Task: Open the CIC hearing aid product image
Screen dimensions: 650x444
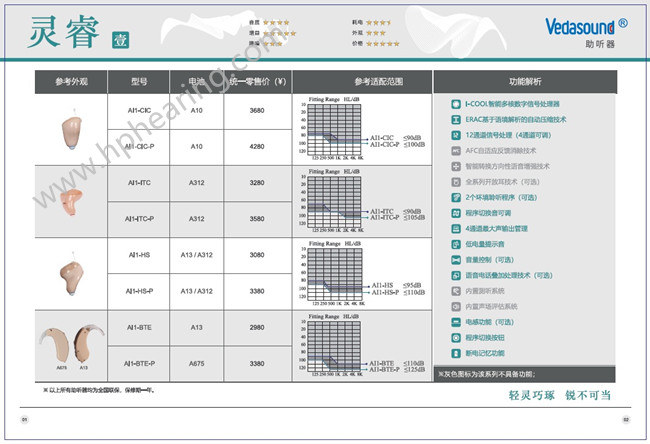Action: click(x=72, y=131)
